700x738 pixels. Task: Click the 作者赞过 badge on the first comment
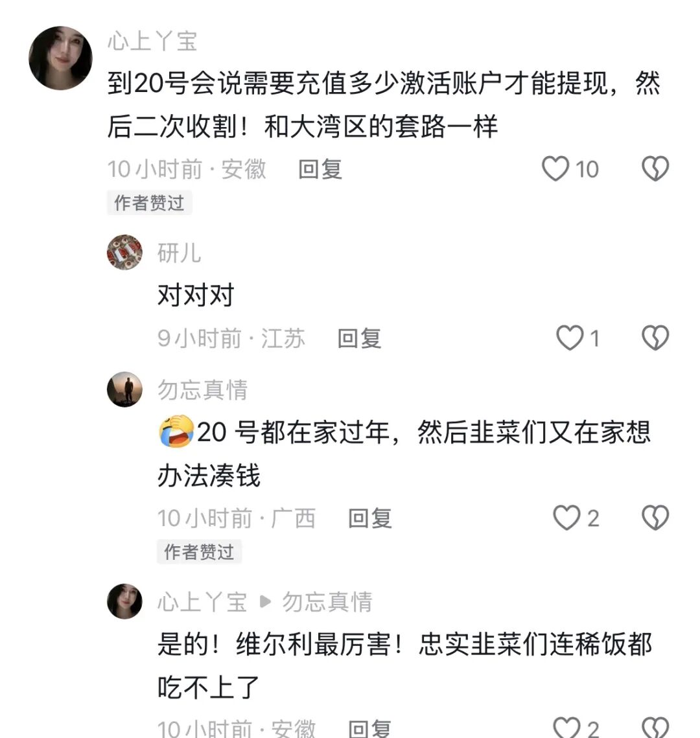149,202
